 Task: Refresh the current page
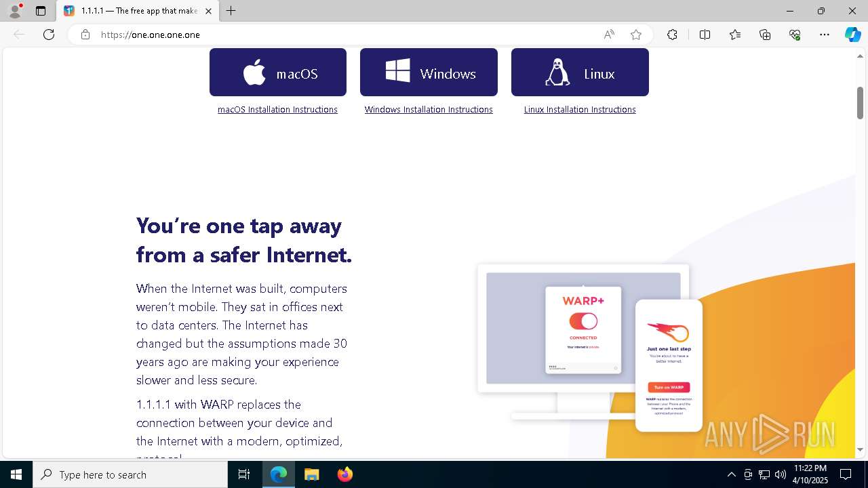(49, 35)
